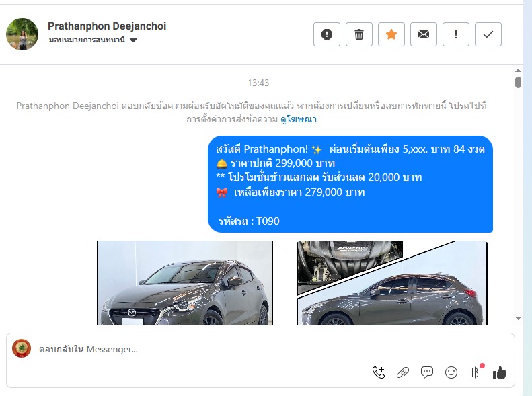Mark conversation as spam icon
The image size is (532, 396).
(x=327, y=34)
